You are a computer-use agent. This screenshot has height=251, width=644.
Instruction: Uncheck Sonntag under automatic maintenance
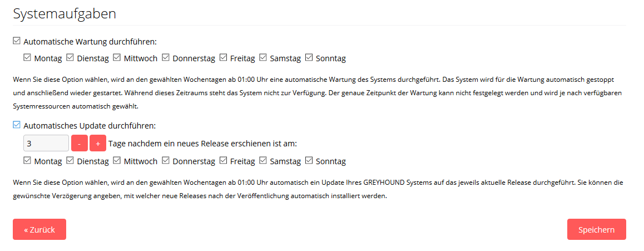[x=309, y=57]
